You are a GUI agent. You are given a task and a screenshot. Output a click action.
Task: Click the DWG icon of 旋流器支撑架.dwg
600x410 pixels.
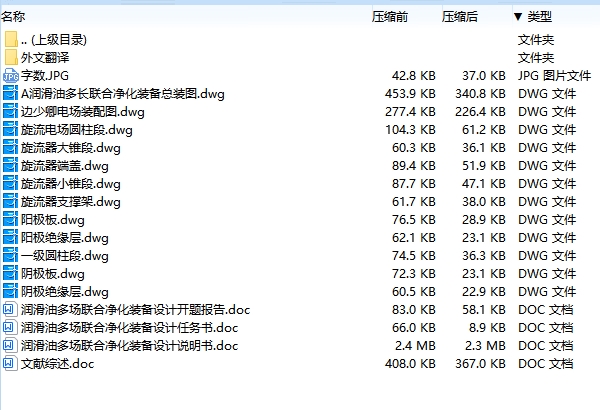click(x=11, y=202)
